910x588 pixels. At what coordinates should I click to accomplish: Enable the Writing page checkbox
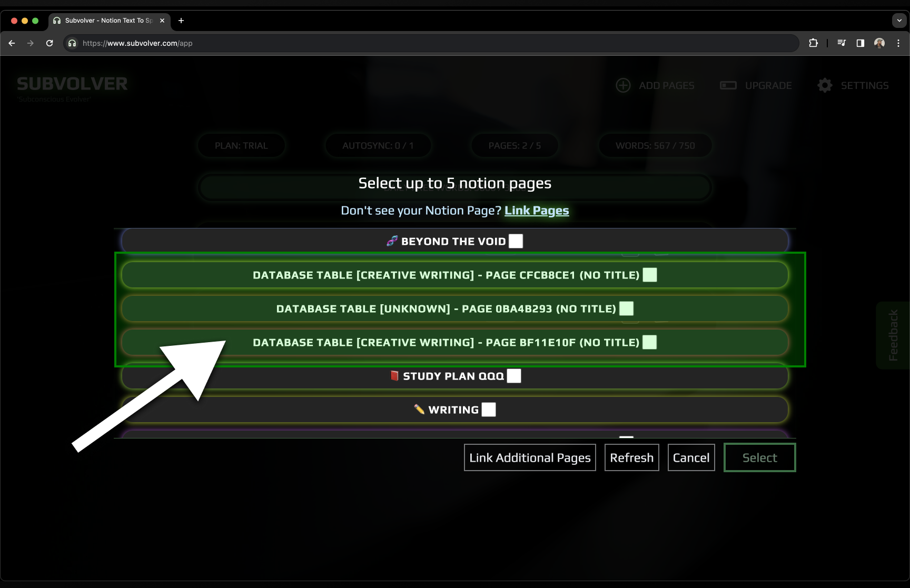click(x=489, y=410)
